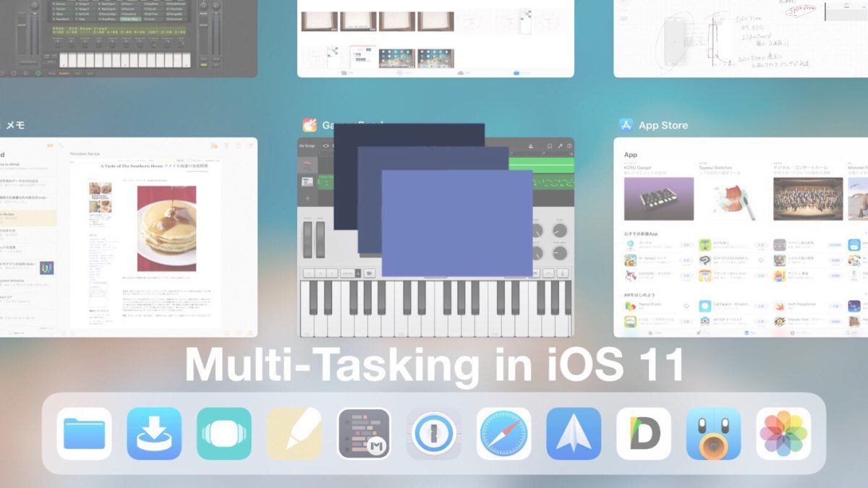
Task: Switch to the handwritten notes app card
Action: point(741,38)
